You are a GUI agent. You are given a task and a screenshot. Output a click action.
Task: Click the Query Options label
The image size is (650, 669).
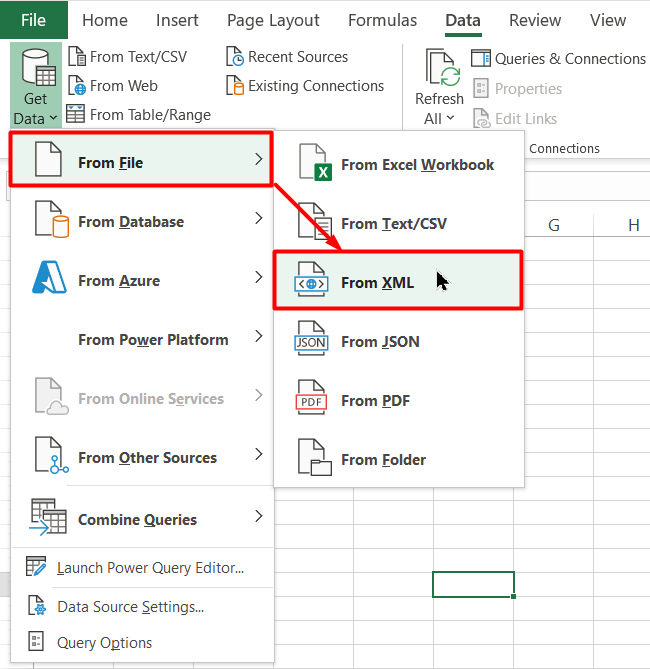[x=105, y=643]
